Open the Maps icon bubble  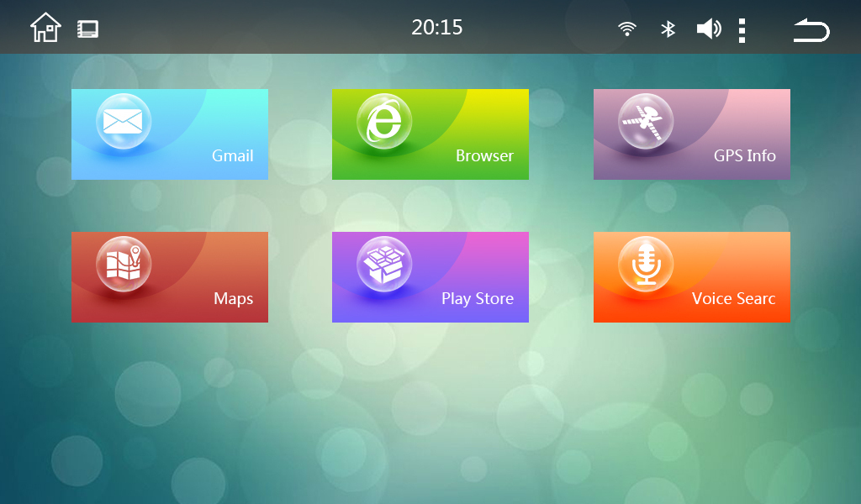pyautogui.click(x=124, y=264)
